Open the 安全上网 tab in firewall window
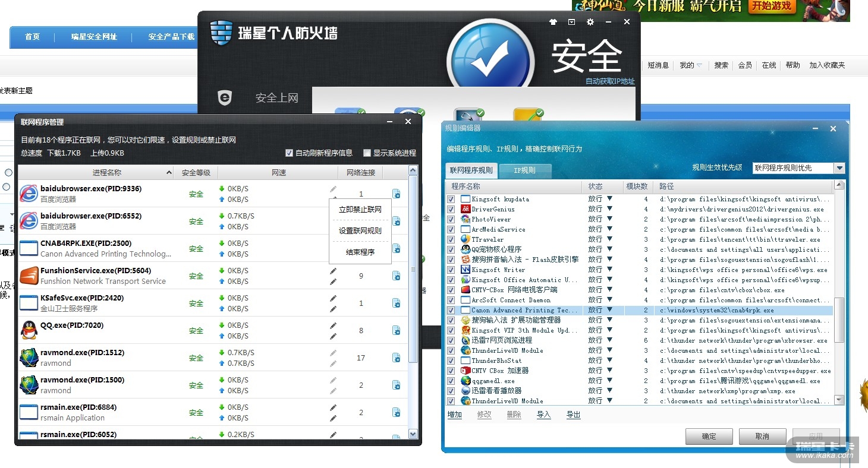Screen dimensions: 868x468 coord(276,98)
